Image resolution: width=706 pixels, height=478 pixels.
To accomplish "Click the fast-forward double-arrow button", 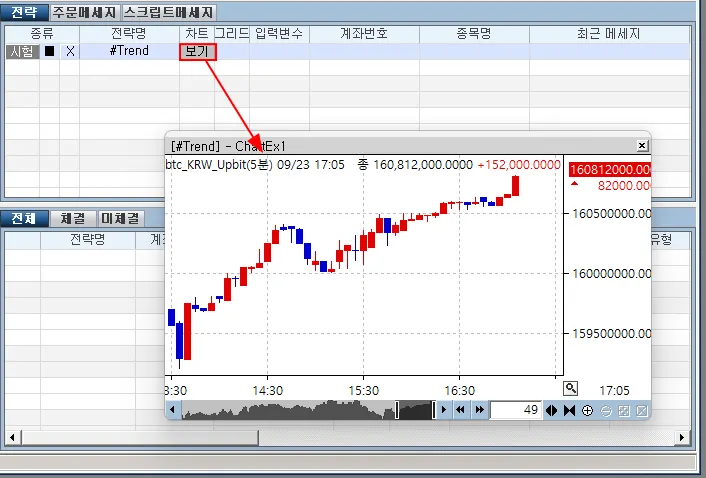I will (480, 410).
